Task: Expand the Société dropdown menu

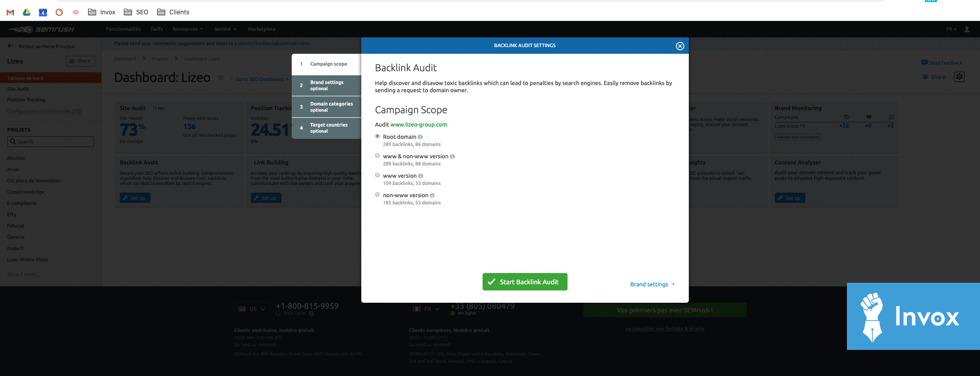Action: 226,29
